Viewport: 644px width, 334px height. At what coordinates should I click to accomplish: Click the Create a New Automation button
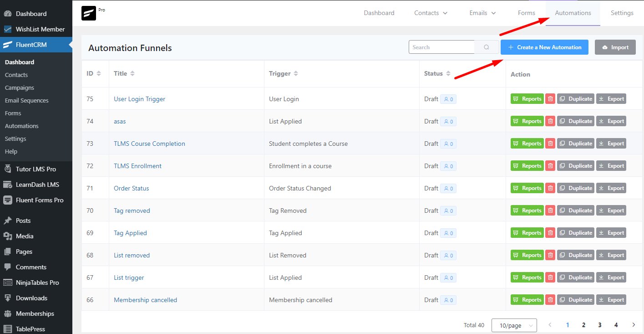[544, 47]
